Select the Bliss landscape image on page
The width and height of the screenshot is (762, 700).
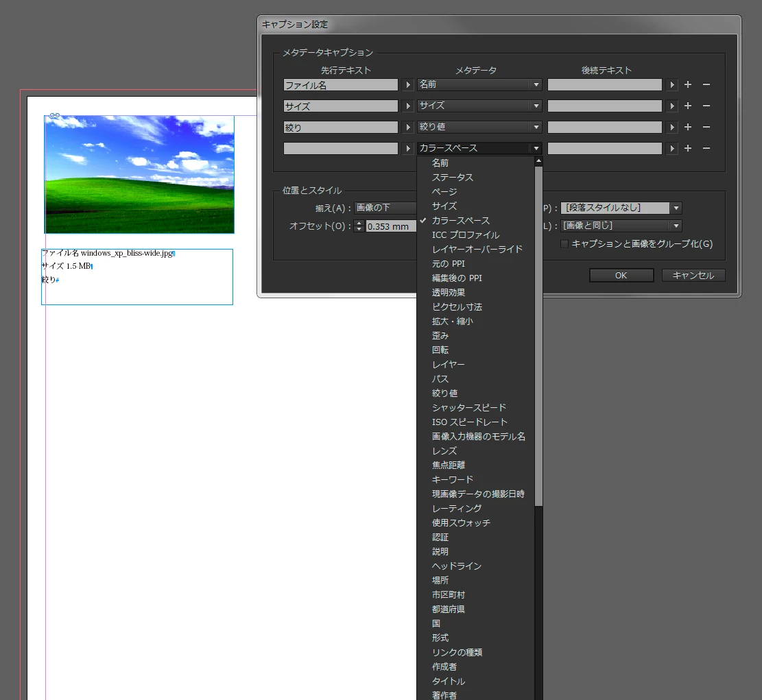[x=139, y=174]
